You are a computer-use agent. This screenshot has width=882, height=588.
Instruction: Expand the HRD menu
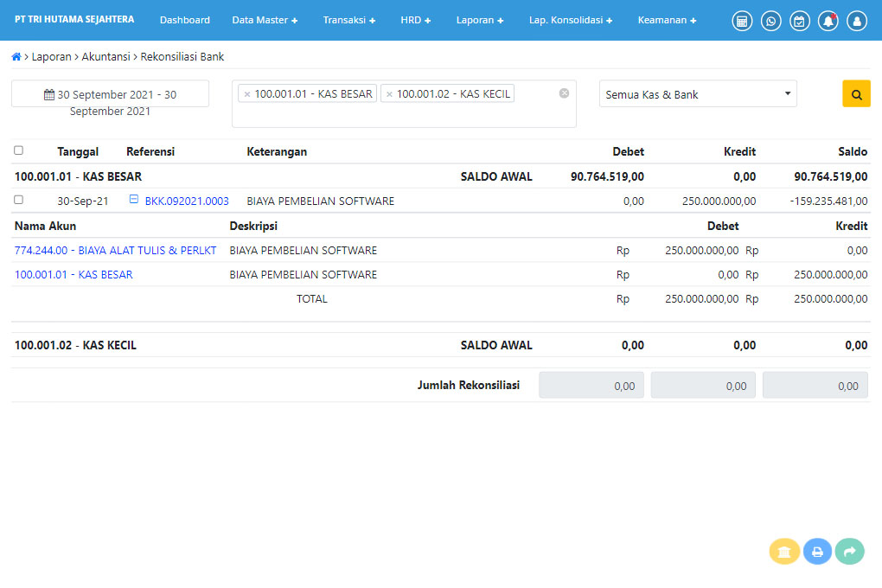click(x=416, y=20)
